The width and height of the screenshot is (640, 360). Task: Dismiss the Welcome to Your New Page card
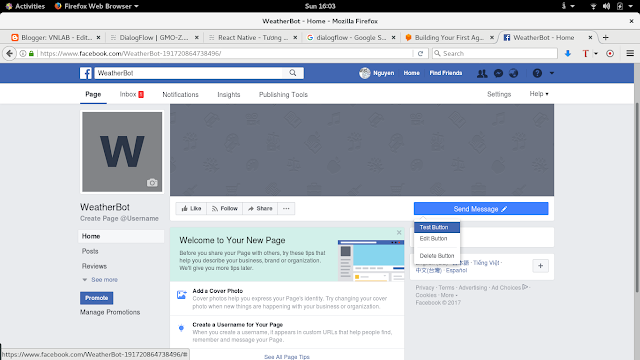[399, 232]
